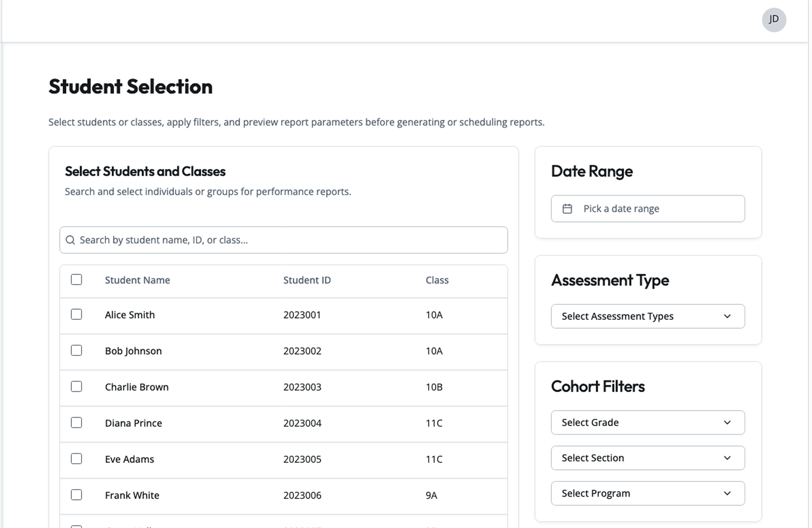The height and width of the screenshot is (528, 812).
Task: Mark Diana Prince's row checkbox
Action: click(x=77, y=423)
